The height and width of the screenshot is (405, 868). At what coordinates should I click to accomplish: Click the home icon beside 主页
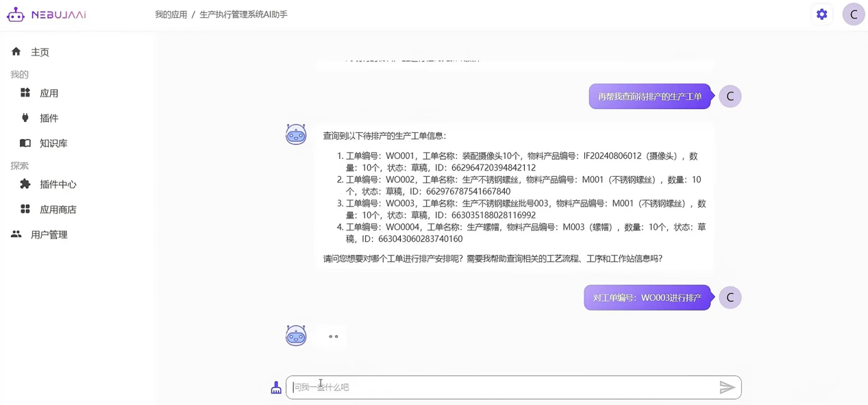pos(16,52)
